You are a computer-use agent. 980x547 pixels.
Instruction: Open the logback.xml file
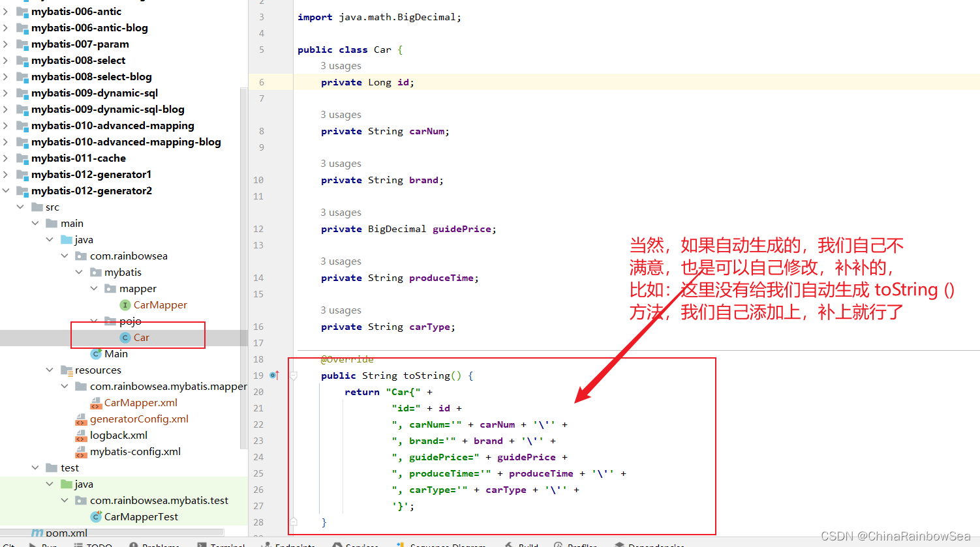tap(118, 436)
